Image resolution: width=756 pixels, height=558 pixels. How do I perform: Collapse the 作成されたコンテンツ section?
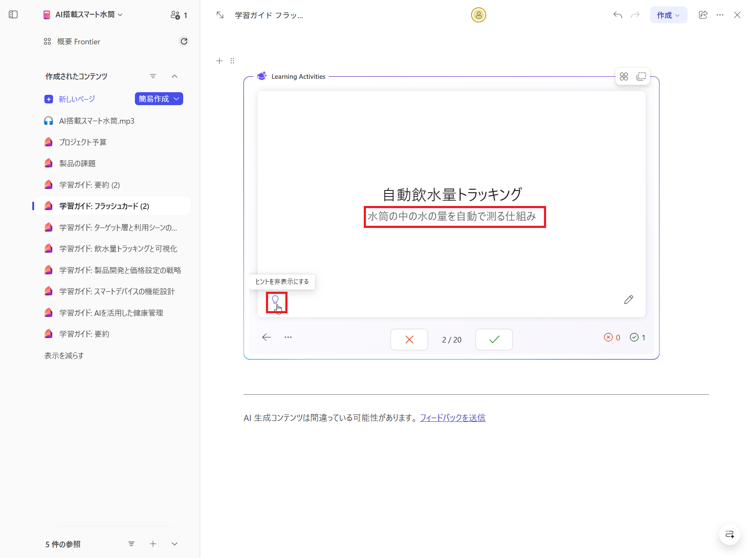click(x=175, y=76)
